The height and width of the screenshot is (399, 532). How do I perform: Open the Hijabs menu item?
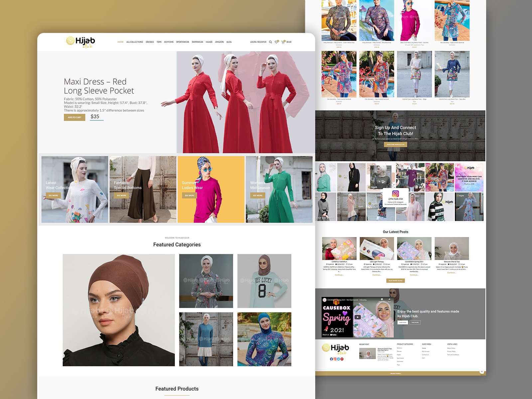tap(209, 42)
